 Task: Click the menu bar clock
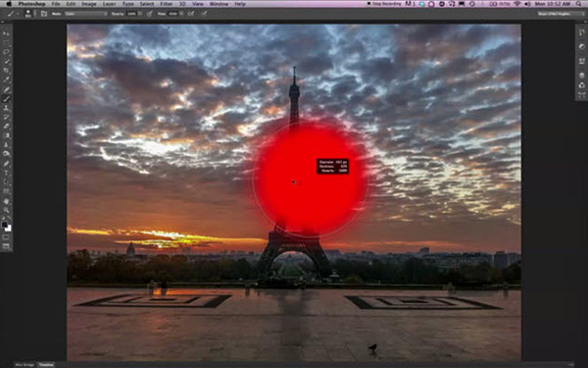tap(553, 4)
